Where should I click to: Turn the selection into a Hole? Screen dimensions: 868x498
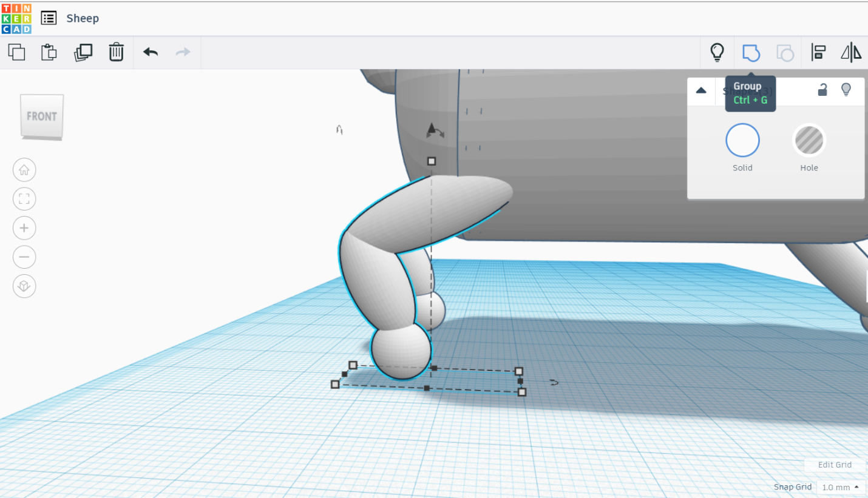pyautogui.click(x=809, y=140)
